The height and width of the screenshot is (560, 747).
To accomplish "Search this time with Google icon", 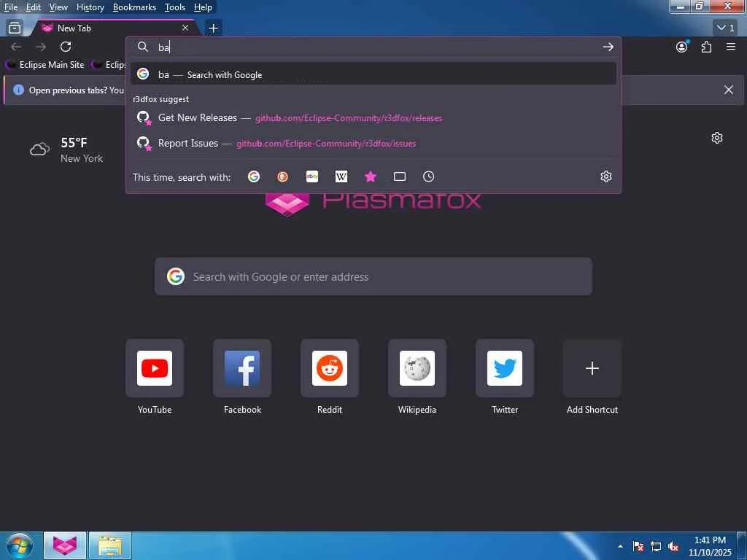I will tap(254, 176).
